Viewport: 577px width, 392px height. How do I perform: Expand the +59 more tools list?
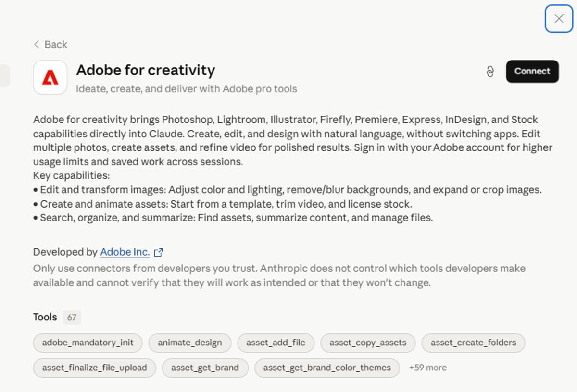[428, 368]
